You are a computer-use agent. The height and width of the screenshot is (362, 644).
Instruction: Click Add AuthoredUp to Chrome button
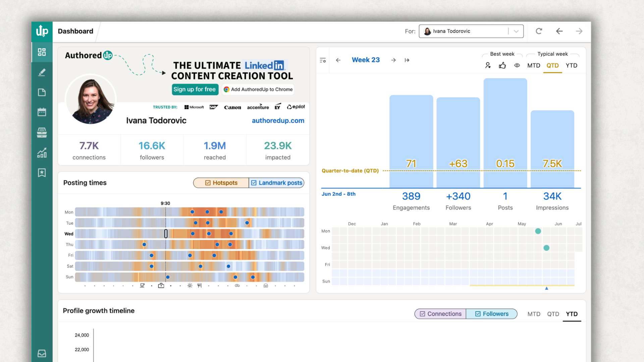[x=258, y=89]
